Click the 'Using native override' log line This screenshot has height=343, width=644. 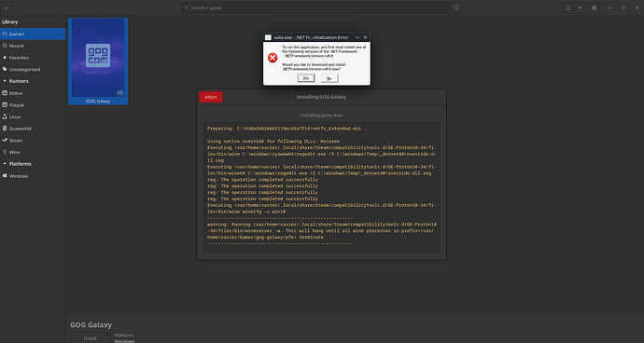tap(273, 141)
